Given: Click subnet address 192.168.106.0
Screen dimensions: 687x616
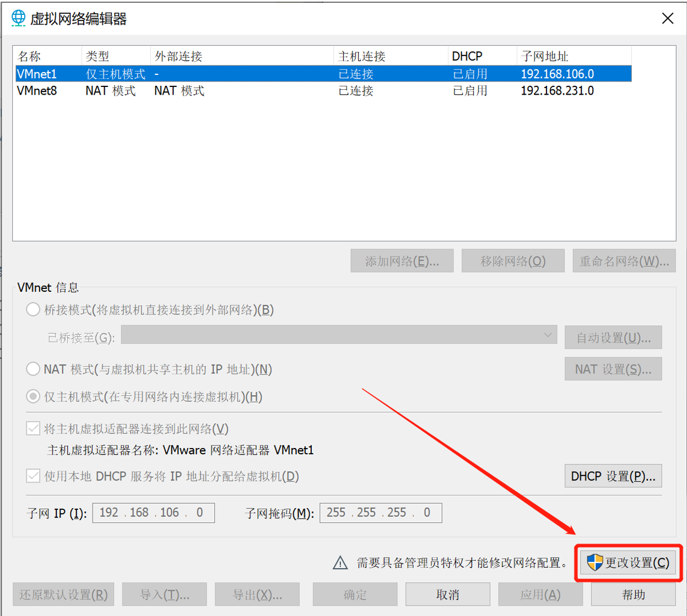Looking at the screenshot, I should click(x=557, y=74).
